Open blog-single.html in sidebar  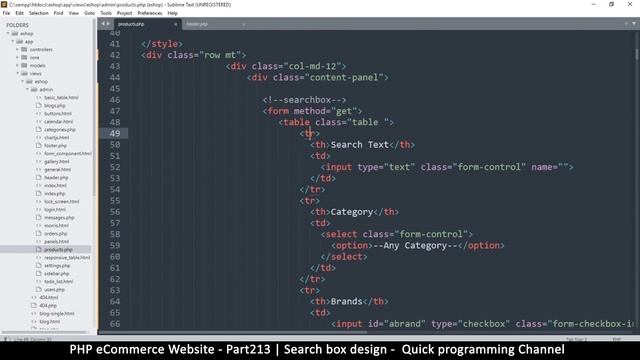click(57, 313)
